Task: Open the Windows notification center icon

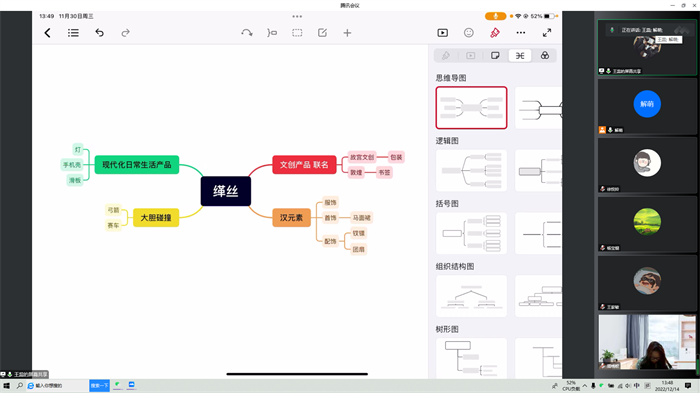Action: 688,386
